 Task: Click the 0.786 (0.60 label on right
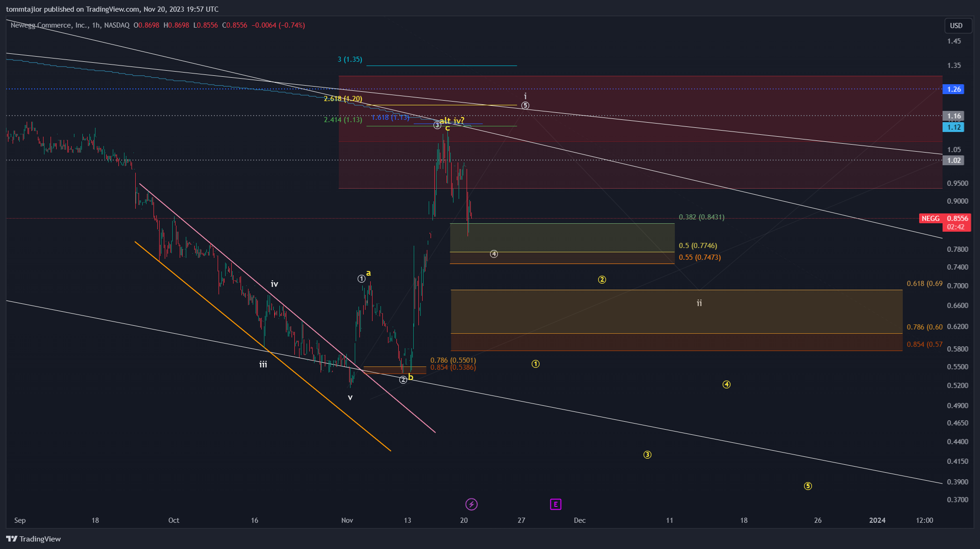tap(925, 327)
